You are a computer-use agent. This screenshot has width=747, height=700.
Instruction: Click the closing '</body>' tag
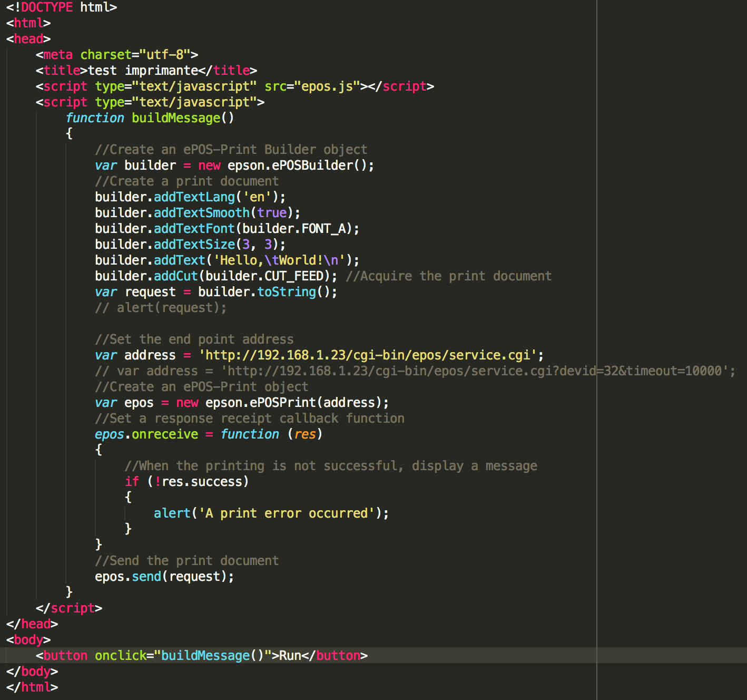(32, 672)
